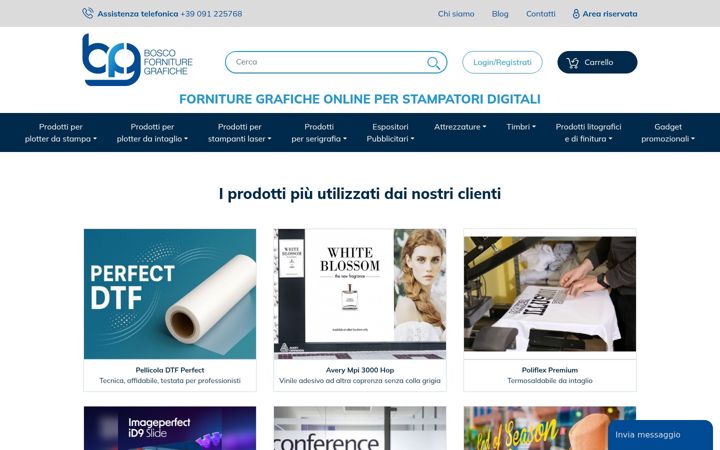This screenshot has height=450, width=720.
Task: Click 'Tecnica, affidabile, testata per professionisti' text
Action: pos(170,381)
